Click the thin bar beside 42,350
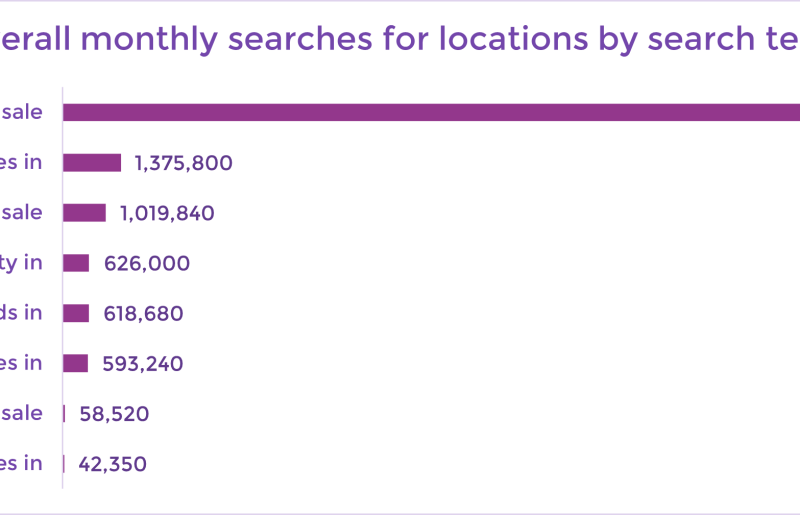The width and height of the screenshot is (800, 515). point(64,464)
